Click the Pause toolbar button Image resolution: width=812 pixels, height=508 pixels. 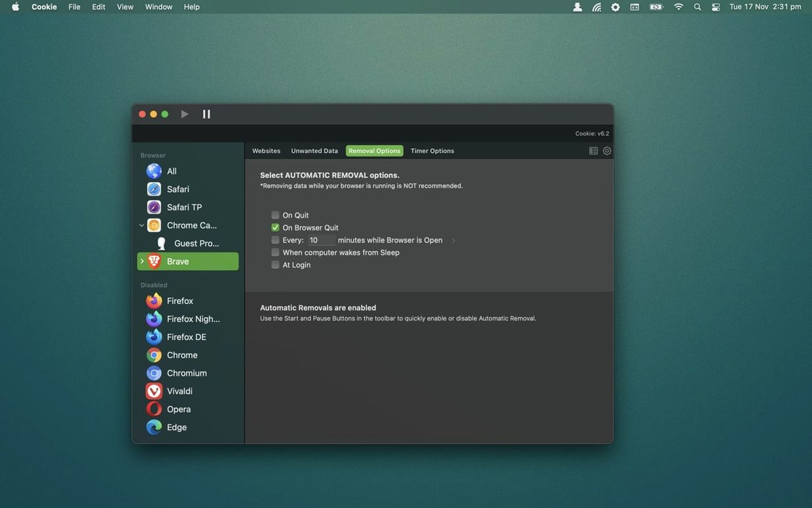pyautogui.click(x=206, y=114)
